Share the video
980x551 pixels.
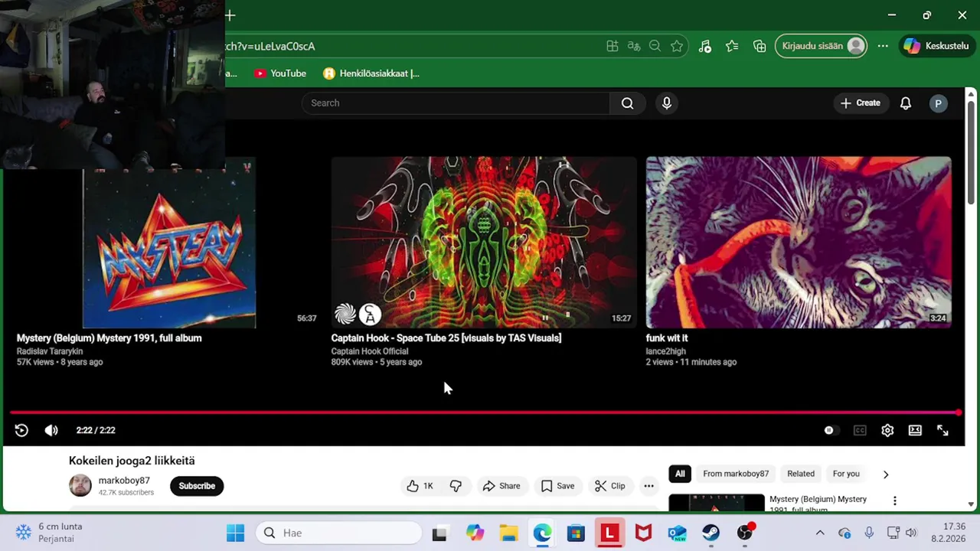501,486
